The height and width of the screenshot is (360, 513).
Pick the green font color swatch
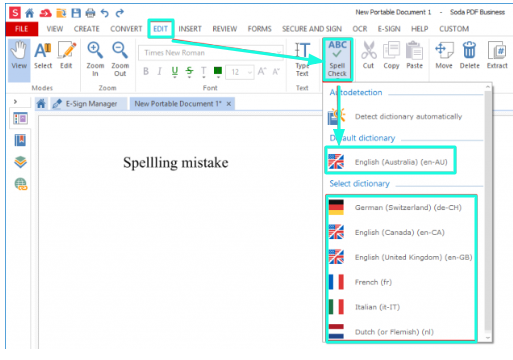click(x=218, y=72)
